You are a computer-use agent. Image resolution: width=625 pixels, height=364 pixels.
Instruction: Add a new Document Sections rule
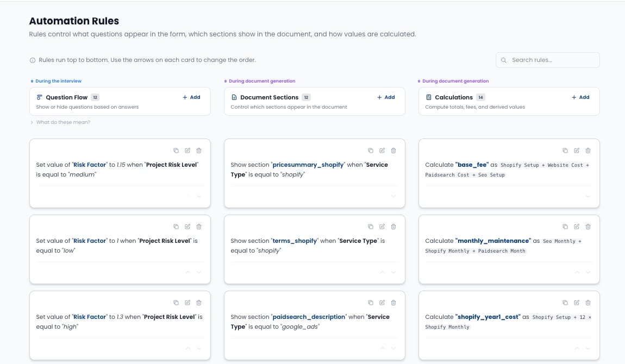(x=386, y=97)
